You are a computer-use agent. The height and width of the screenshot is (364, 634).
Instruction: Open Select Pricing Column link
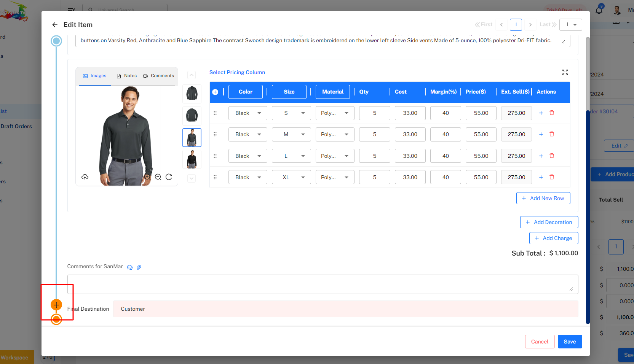point(237,72)
